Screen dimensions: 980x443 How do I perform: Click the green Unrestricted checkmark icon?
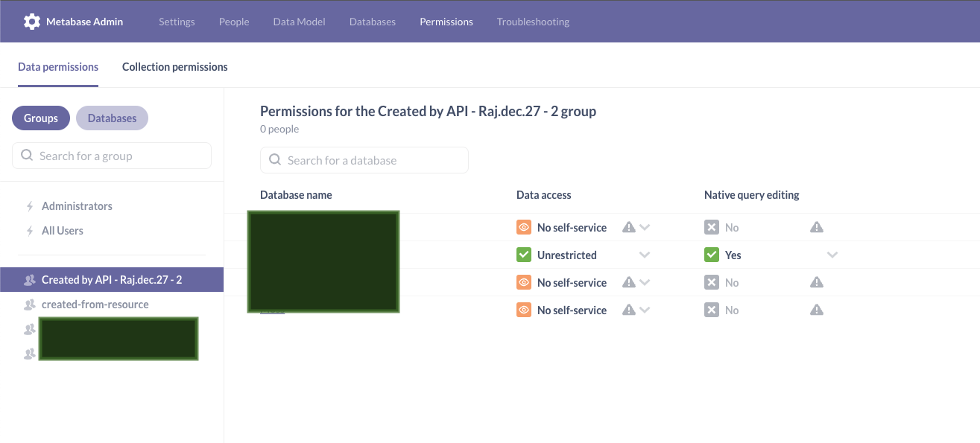(x=524, y=255)
